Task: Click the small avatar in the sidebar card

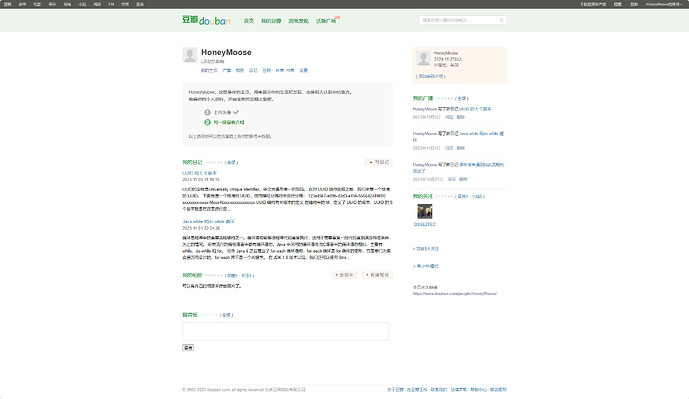Action: [424, 58]
